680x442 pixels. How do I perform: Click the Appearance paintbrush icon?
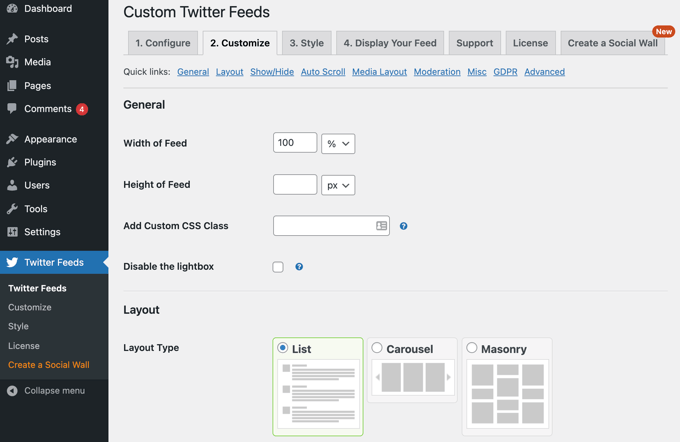(x=12, y=139)
